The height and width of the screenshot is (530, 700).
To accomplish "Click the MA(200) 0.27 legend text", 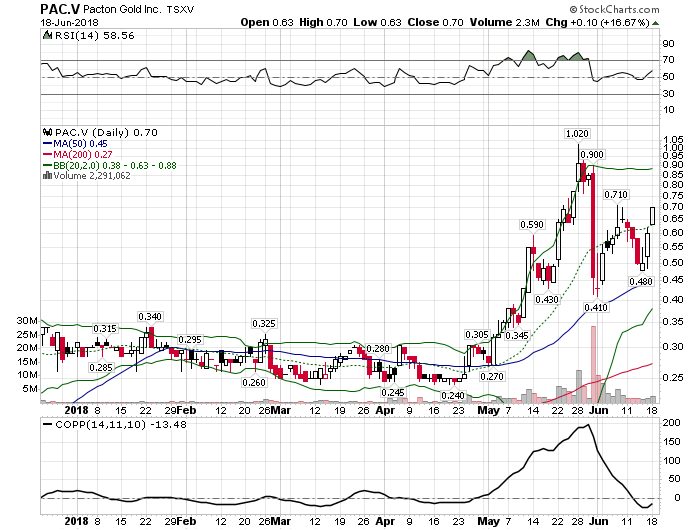I will point(83,154).
